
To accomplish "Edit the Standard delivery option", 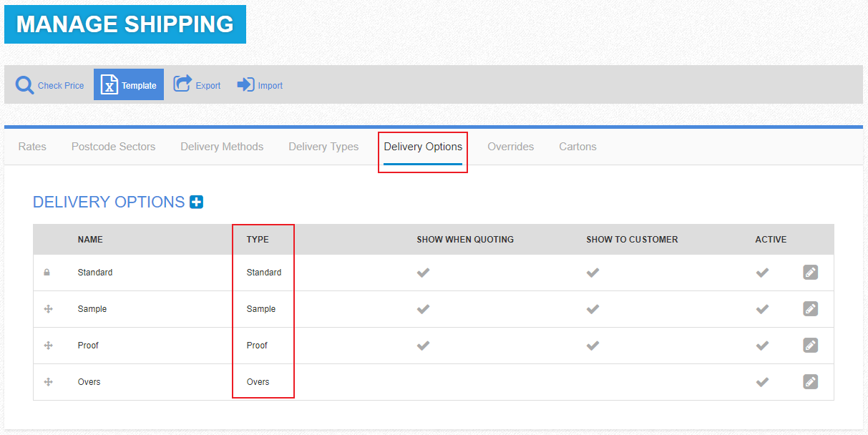I will (x=810, y=273).
